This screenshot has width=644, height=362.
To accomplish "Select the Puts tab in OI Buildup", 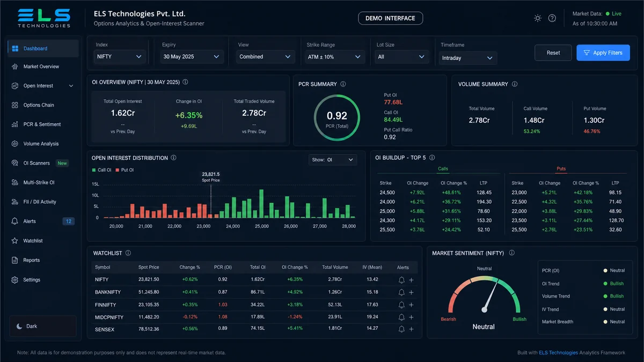I will (561, 169).
